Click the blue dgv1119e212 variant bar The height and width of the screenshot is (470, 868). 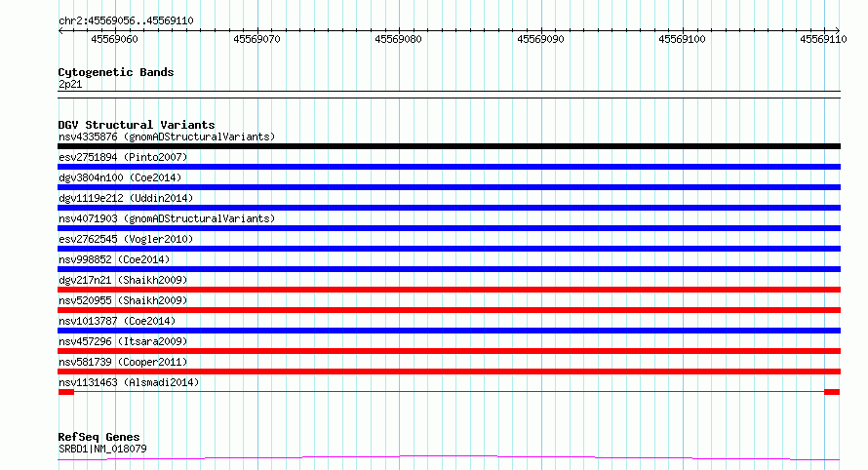coord(449,208)
